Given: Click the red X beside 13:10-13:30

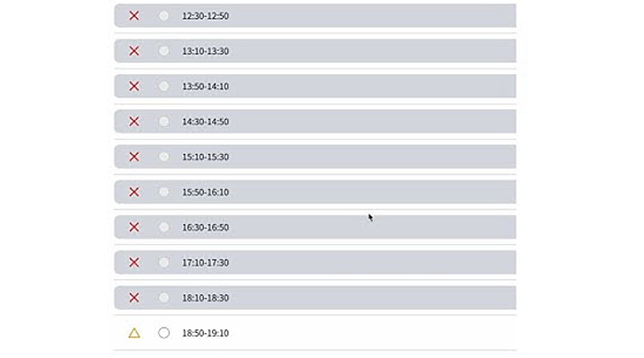Looking at the screenshot, I should click(134, 51).
